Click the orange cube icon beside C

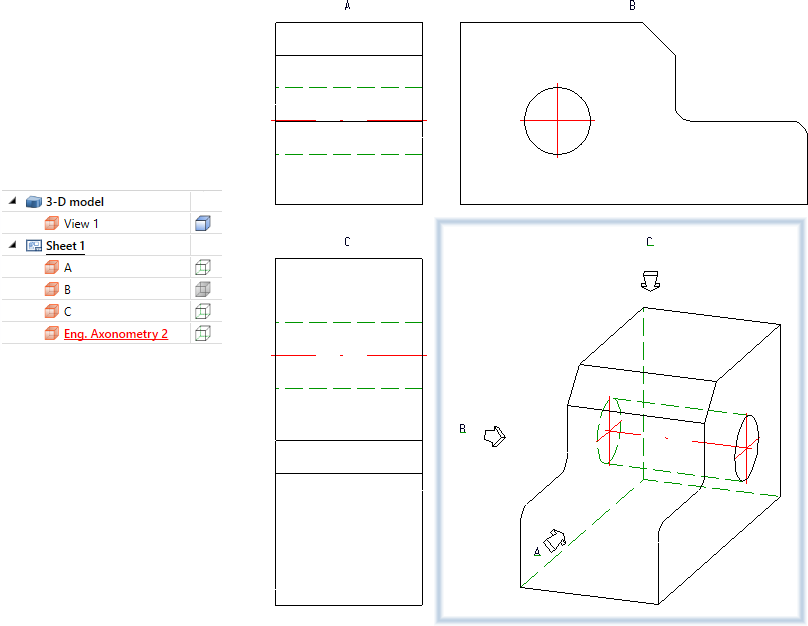pos(52,312)
